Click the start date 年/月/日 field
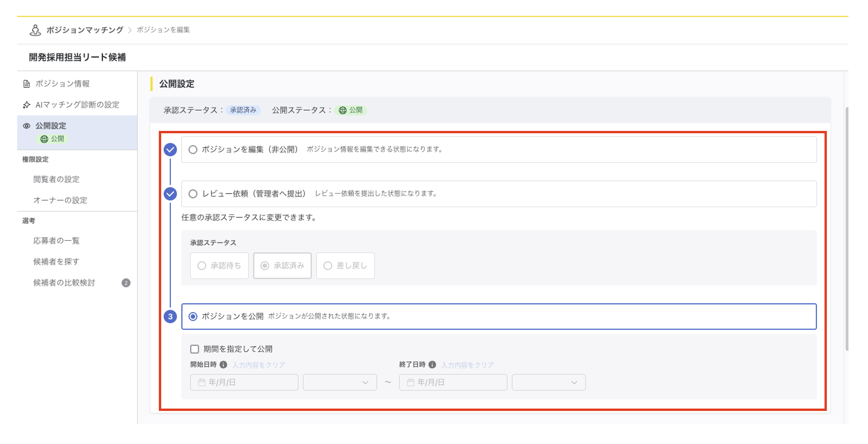The image size is (868, 444). tap(244, 382)
